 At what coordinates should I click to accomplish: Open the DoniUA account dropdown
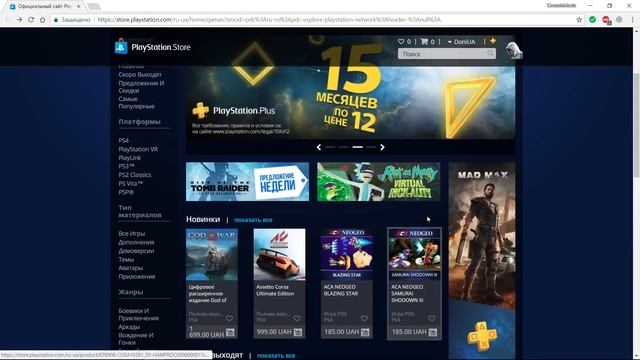click(462, 42)
